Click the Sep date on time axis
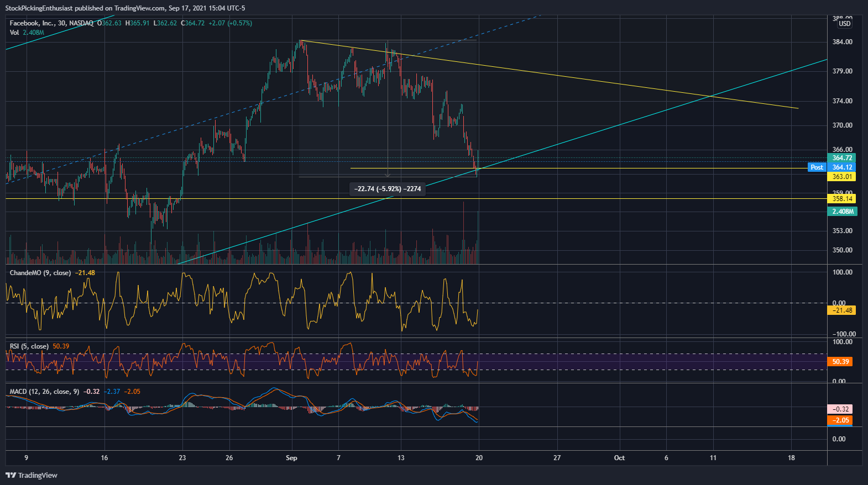Viewport: 868px width, 485px height. 291,458
